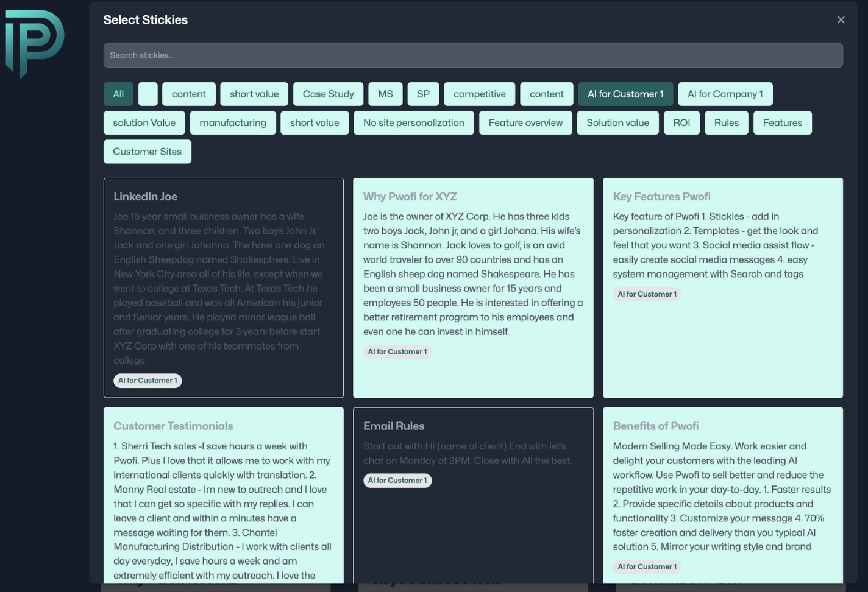Select the Feature overview tag

point(525,123)
